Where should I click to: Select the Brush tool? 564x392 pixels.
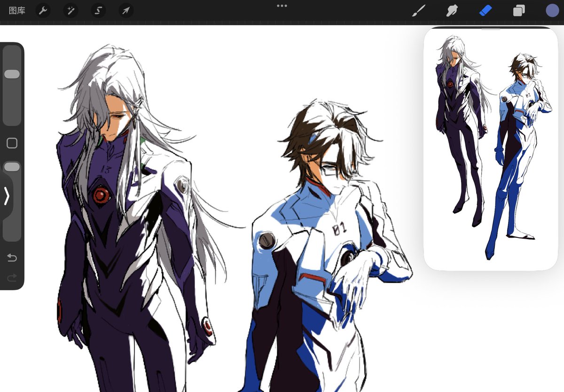click(418, 10)
